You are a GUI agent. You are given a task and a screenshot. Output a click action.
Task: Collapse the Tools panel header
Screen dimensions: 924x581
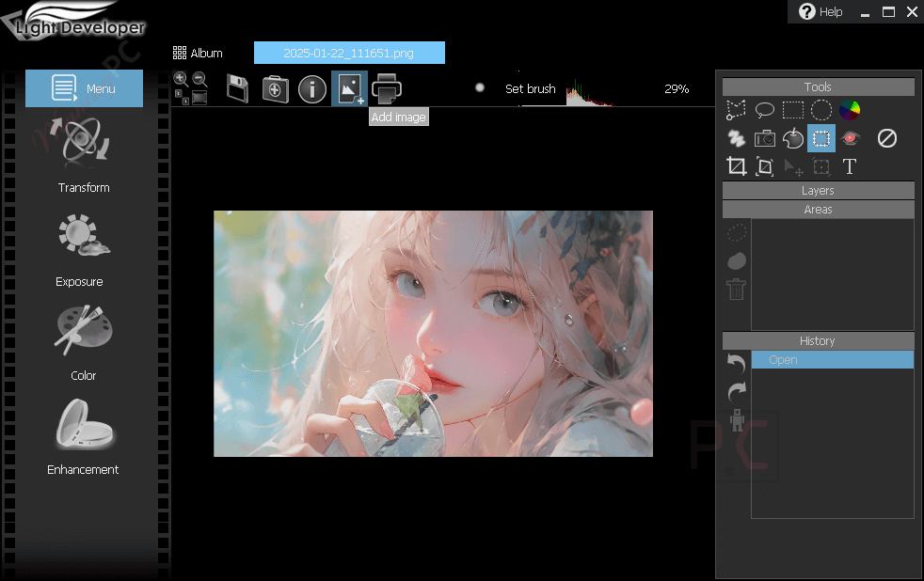(x=818, y=87)
